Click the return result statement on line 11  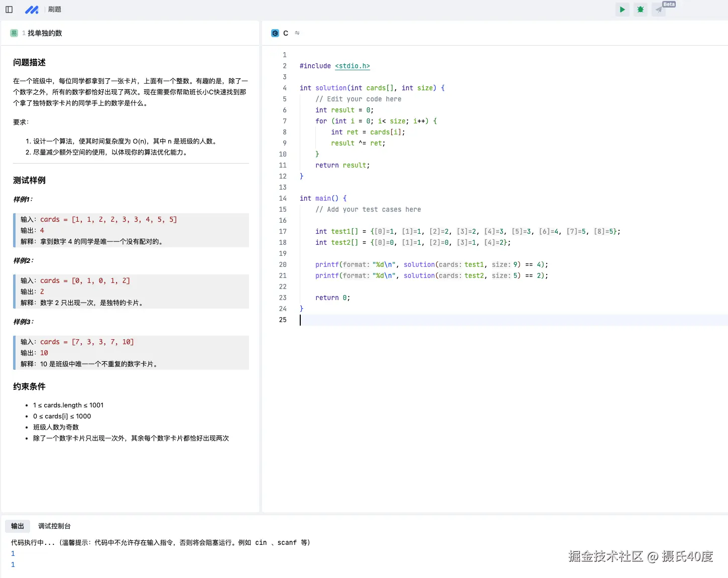(342, 165)
